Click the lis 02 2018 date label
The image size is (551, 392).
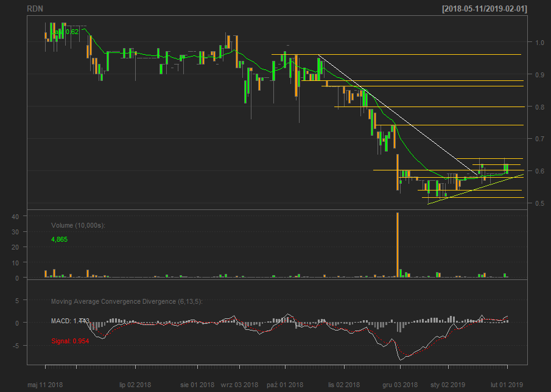click(344, 385)
